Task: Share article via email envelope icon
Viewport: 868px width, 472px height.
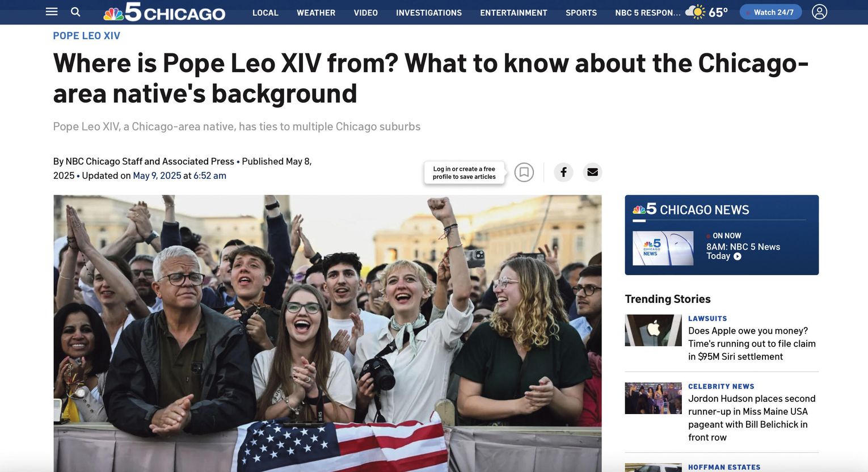Action: 592,172
